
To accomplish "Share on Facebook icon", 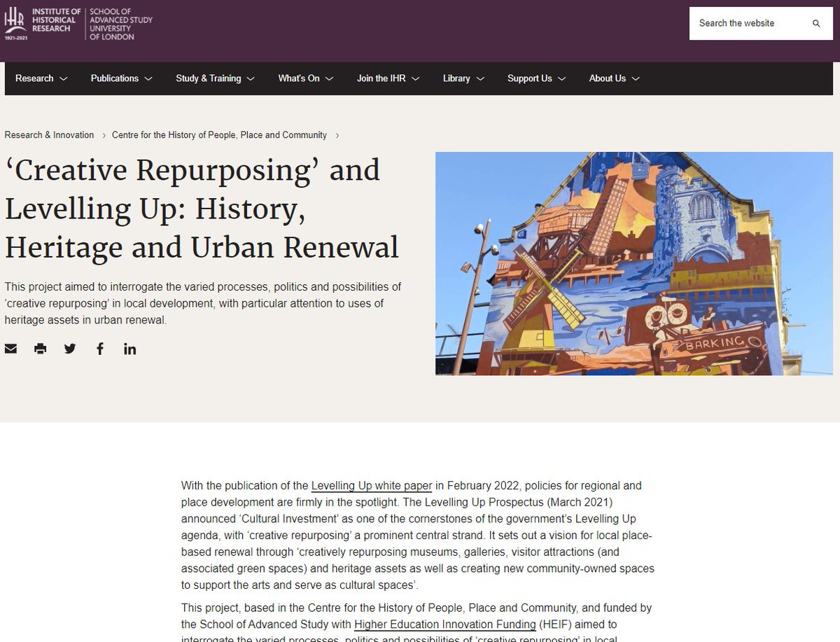I will click(x=100, y=349).
